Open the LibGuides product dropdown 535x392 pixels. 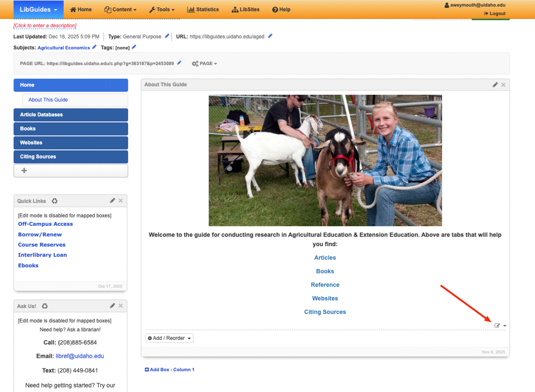pyautogui.click(x=38, y=9)
